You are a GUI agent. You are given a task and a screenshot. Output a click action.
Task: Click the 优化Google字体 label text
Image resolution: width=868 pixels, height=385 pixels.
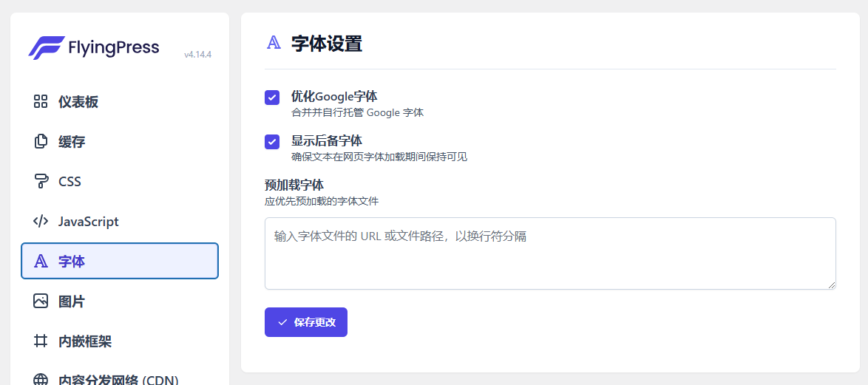coord(334,96)
